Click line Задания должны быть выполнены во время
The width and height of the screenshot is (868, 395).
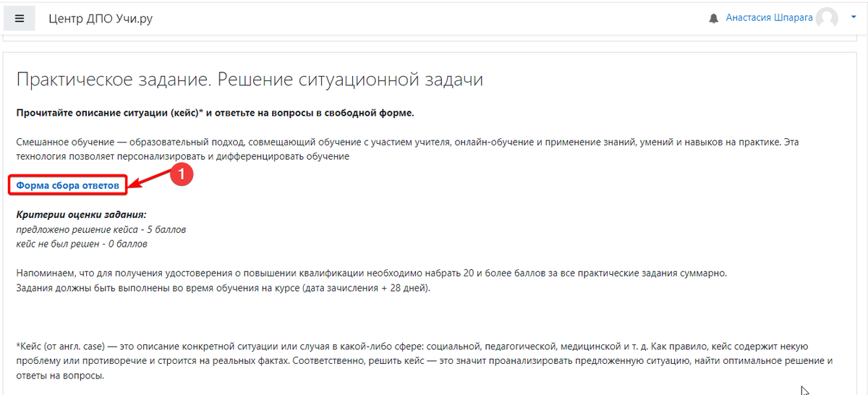click(x=223, y=288)
